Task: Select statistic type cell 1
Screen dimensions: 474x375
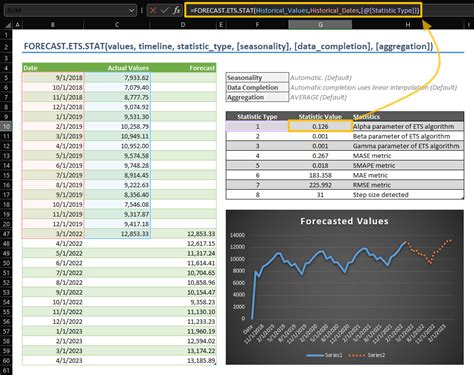Action: pos(257,126)
